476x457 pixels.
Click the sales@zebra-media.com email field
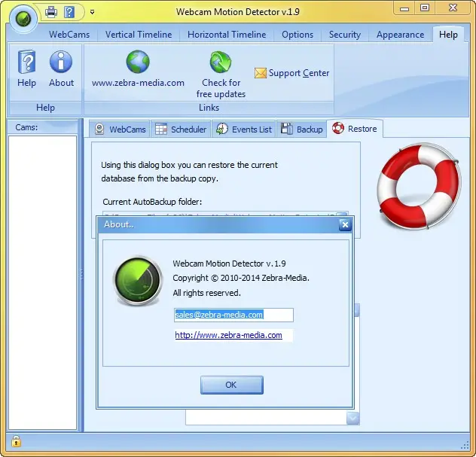[x=233, y=315]
